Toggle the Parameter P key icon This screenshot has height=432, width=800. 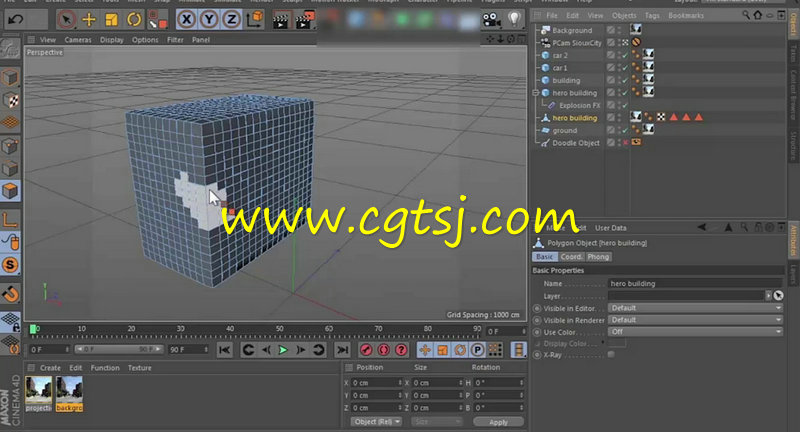[x=477, y=350]
